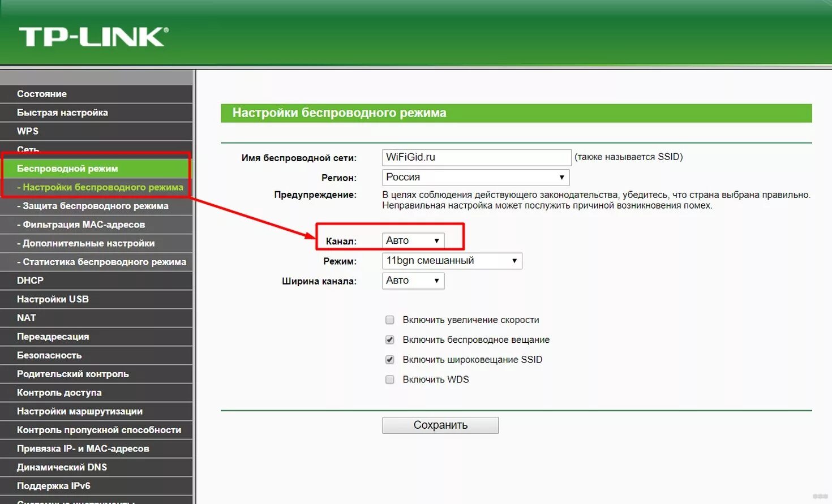Click the Настройки беспроводного режима page header
This screenshot has width=832, height=504.
(x=516, y=113)
